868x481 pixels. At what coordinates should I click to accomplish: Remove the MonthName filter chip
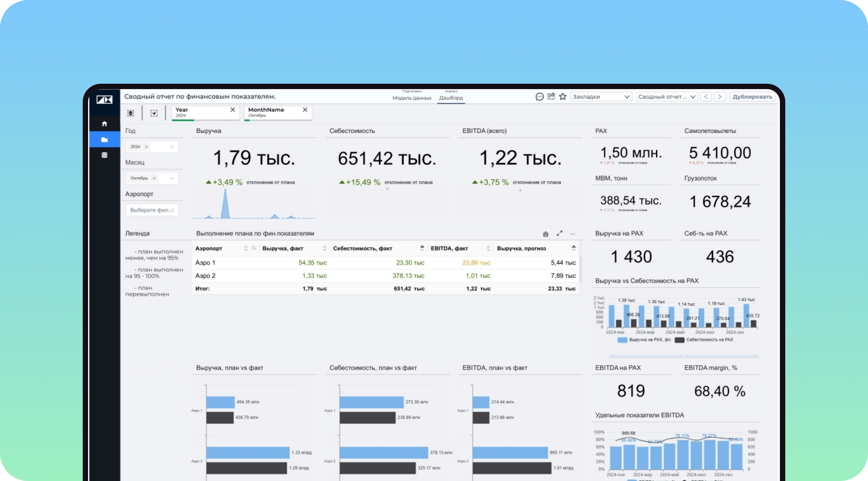click(x=305, y=110)
